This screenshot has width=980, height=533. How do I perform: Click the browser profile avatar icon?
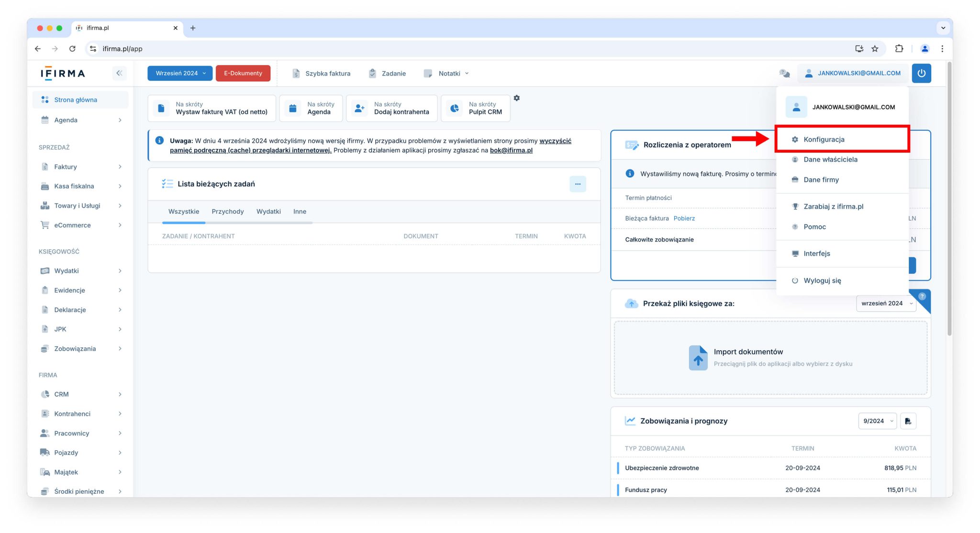tap(925, 49)
